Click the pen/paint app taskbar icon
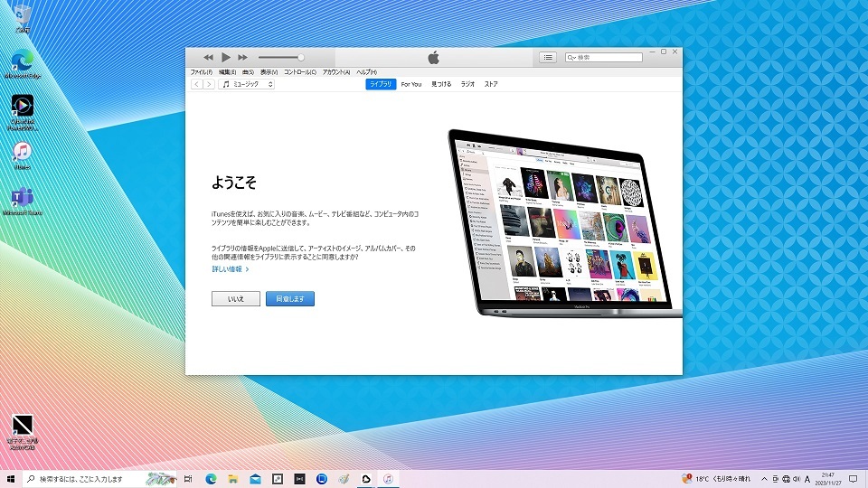The image size is (868, 488). (344, 479)
